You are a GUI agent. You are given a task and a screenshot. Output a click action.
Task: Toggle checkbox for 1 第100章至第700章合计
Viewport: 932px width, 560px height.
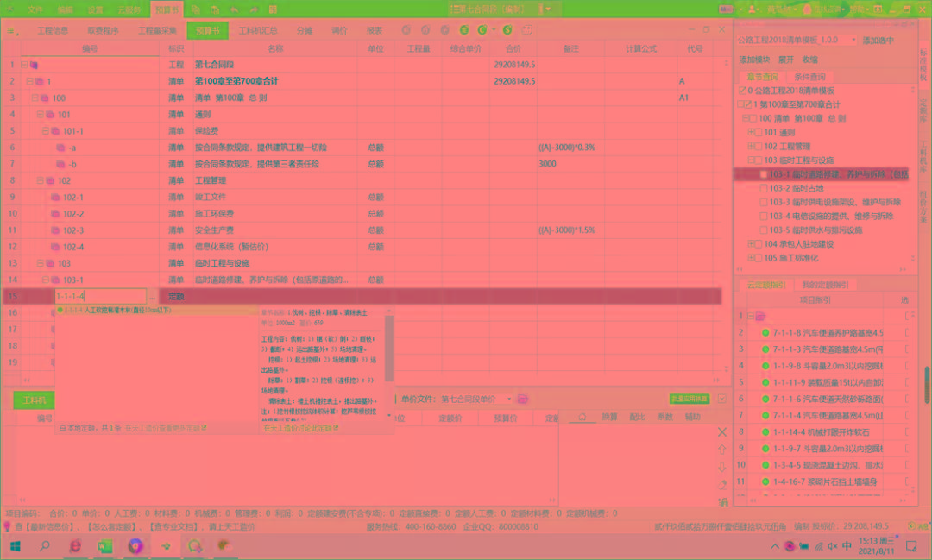point(747,104)
